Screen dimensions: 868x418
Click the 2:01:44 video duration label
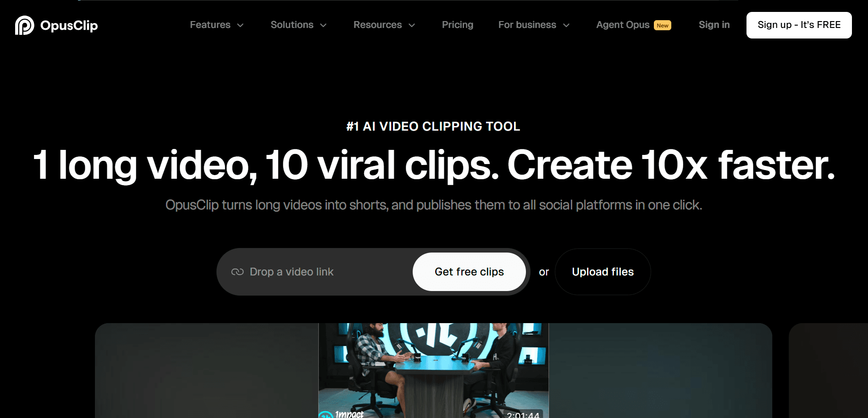[523, 414]
